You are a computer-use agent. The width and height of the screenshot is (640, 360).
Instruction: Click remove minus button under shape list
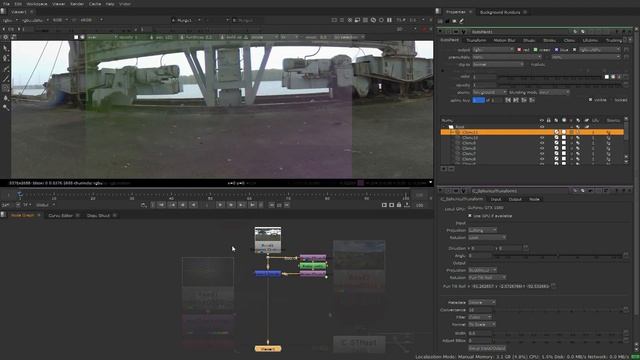tap(451, 169)
